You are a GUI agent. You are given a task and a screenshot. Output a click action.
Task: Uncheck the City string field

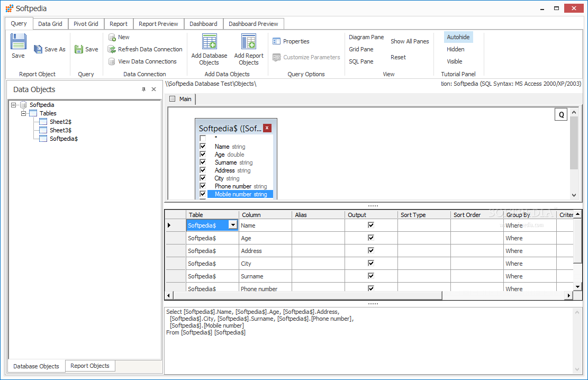(203, 178)
